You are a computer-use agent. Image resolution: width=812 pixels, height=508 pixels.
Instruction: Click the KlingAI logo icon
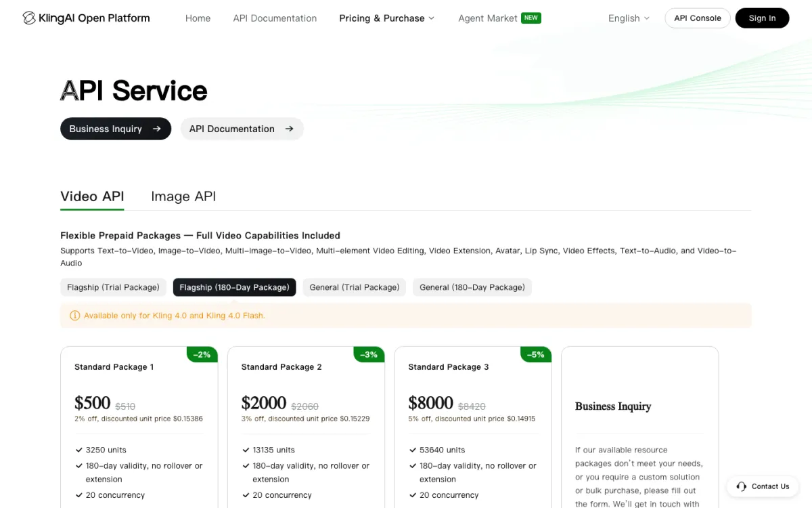coord(29,18)
